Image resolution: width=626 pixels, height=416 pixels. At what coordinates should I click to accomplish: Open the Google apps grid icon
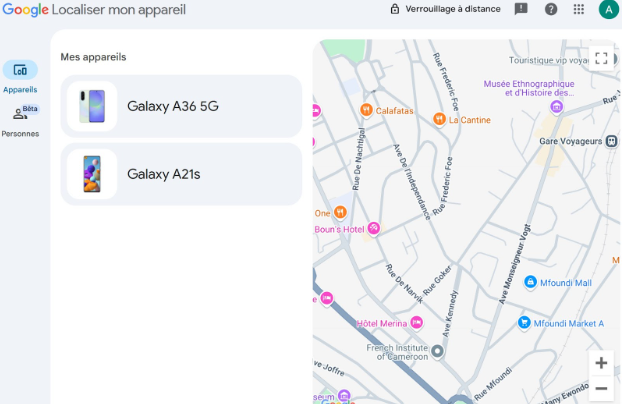pos(578,9)
